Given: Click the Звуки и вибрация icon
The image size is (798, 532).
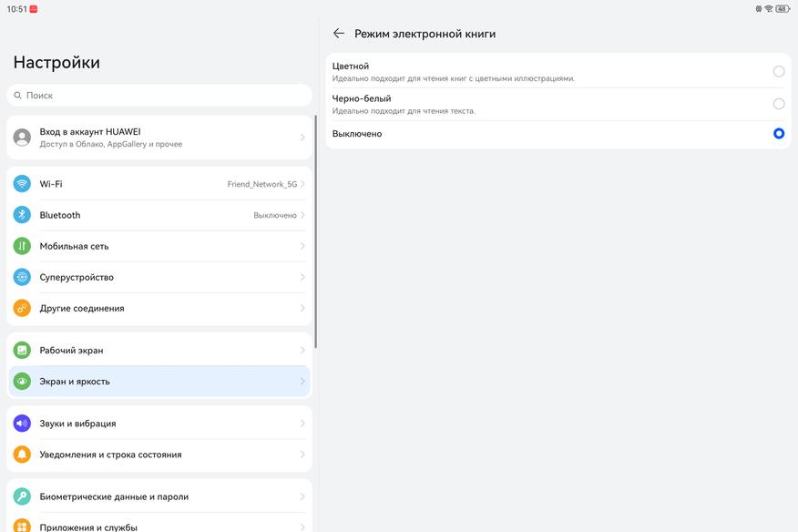Looking at the screenshot, I should (22, 424).
